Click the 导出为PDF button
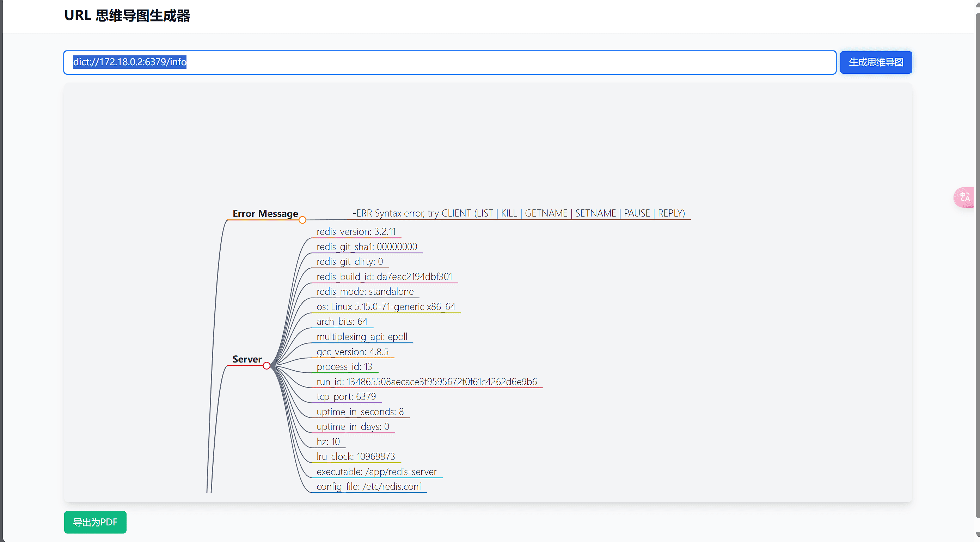This screenshot has height=542, width=980. click(x=95, y=522)
